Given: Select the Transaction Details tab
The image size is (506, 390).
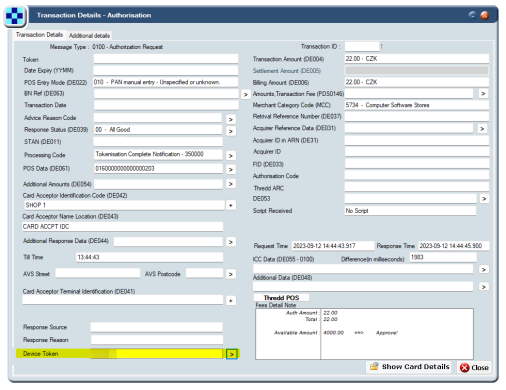Looking at the screenshot, I should click(39, 35).
